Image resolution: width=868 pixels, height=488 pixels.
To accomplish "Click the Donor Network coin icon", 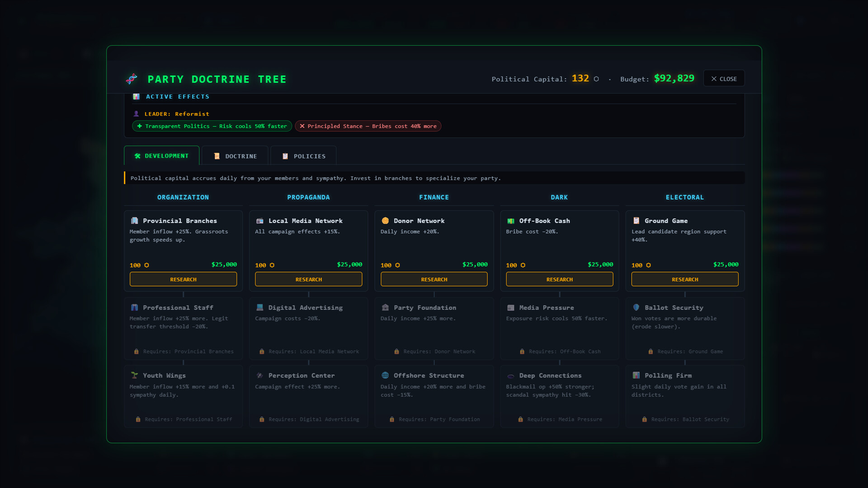I will pos(385,221).
